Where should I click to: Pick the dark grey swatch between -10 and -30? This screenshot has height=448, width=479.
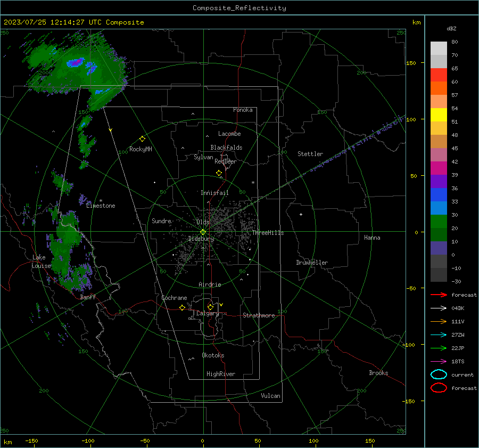pos(439,275)
